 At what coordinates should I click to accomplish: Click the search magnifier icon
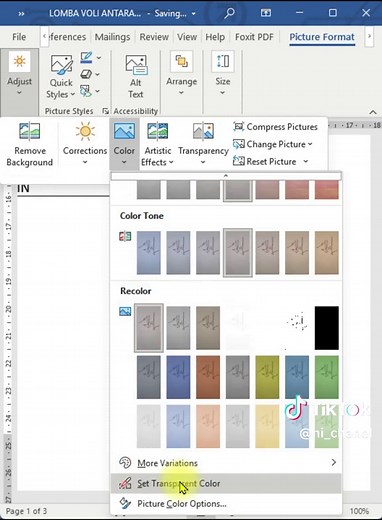229,13
